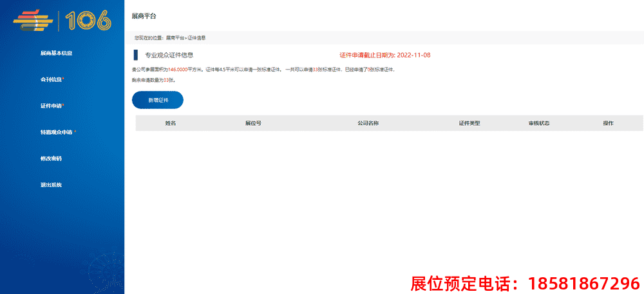Click the 姓名 column header
This screenshot has width=644, height=294.
171,123
